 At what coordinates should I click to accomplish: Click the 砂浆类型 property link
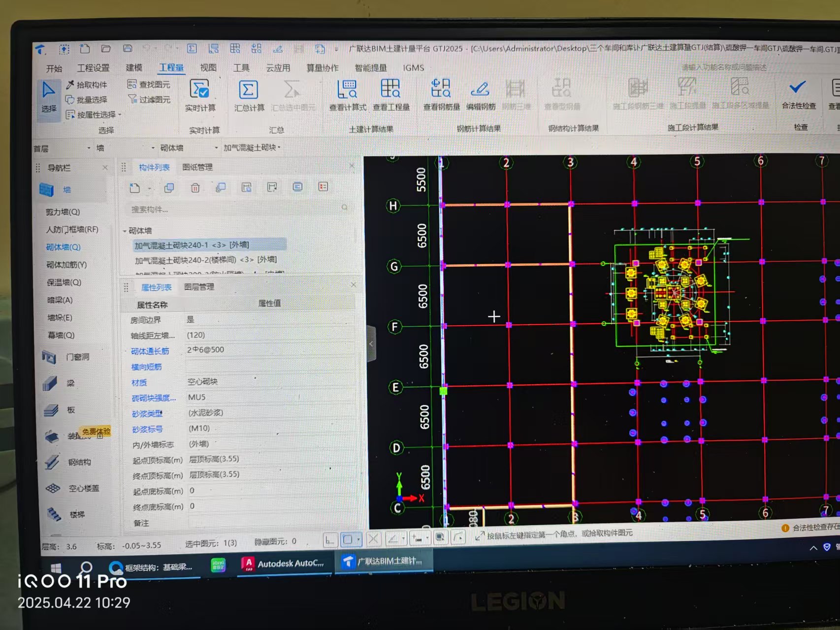click(147, 414)
